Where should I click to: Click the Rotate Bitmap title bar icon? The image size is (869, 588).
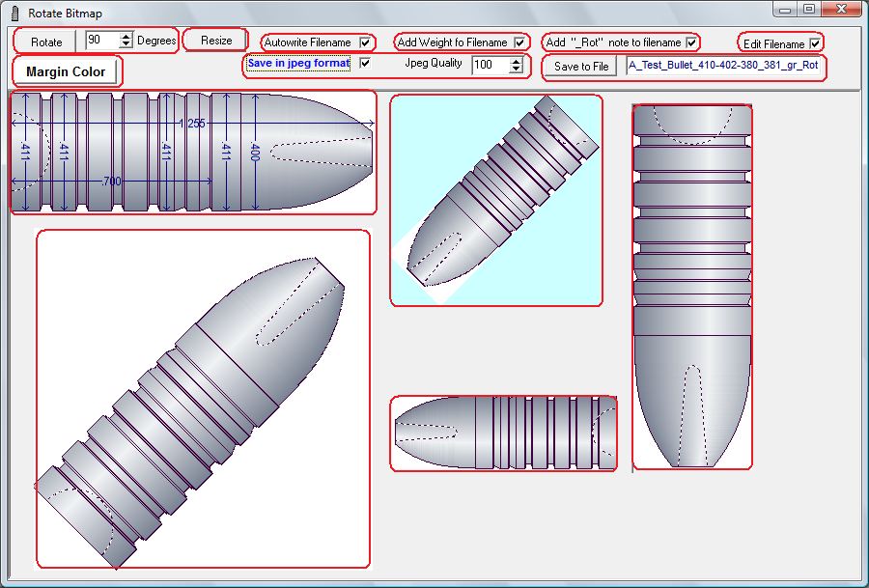pos(14,14)
